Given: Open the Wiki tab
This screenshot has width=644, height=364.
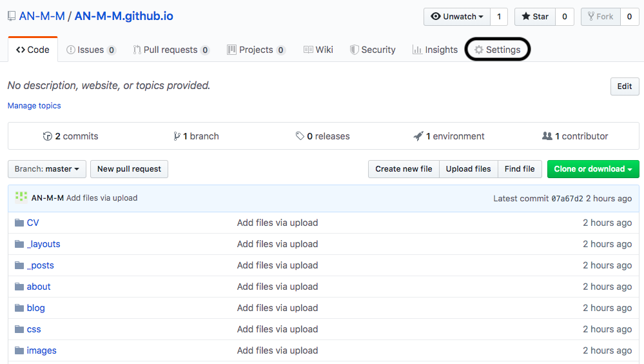Looking at the screenshot, I should 318,50.
